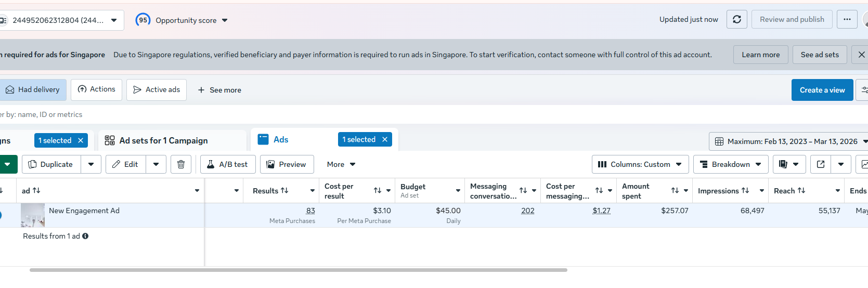The width and height of the screenshot is (868, 288).
Task: Click the Create a view button
Action: (x=822, y=90)
